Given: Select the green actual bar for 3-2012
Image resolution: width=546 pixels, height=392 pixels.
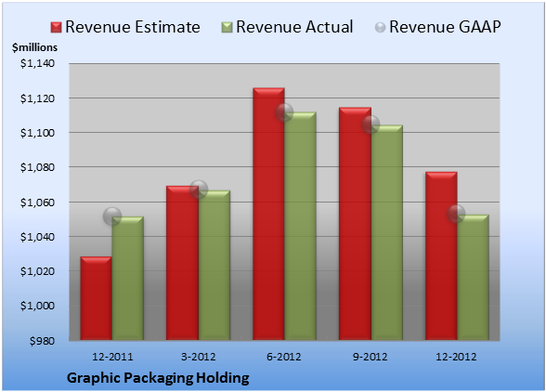Looking at the screenshot, I should (x=214, y=265).
